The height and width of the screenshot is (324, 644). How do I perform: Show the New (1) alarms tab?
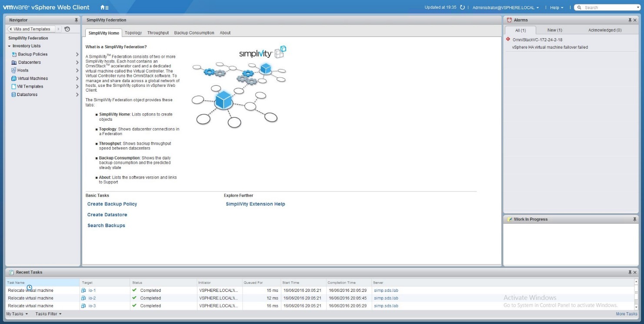(x=554, y=30)
